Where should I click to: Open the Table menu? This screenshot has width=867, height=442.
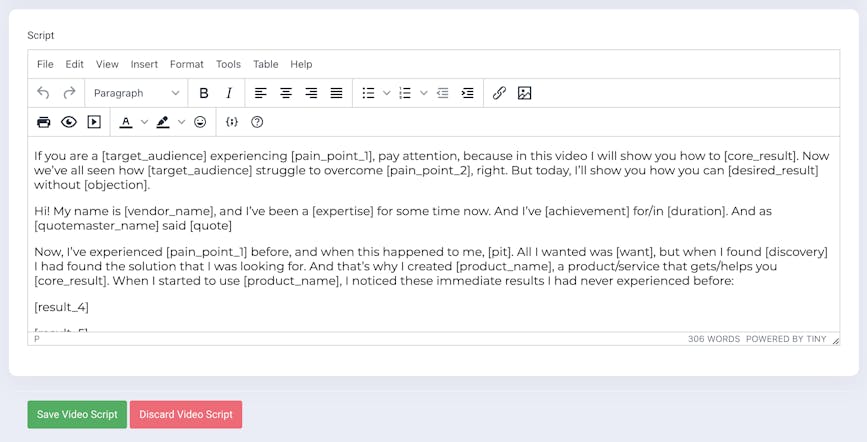(265, 64)
